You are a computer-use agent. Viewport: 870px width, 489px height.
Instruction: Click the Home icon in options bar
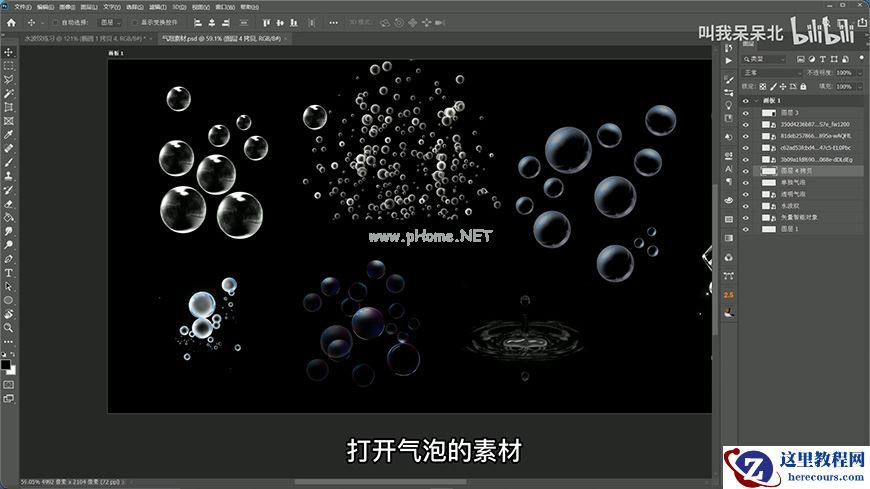11,23
